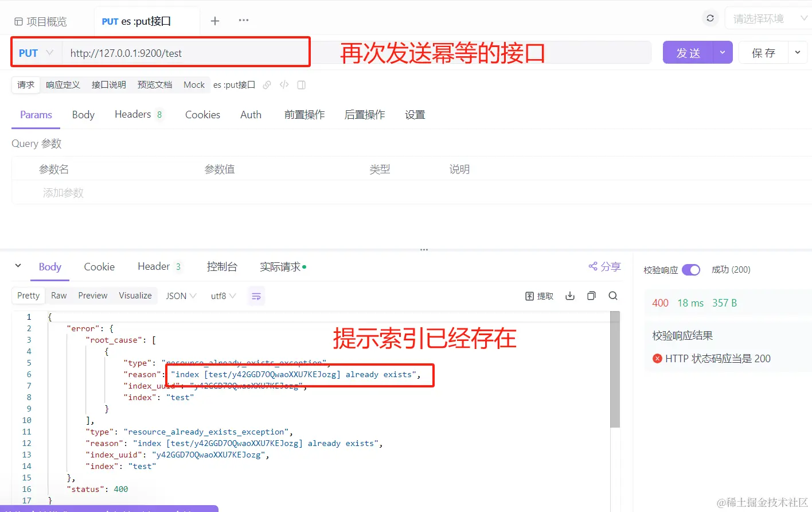Click the download response icon
812x512 pixels.
570,296
